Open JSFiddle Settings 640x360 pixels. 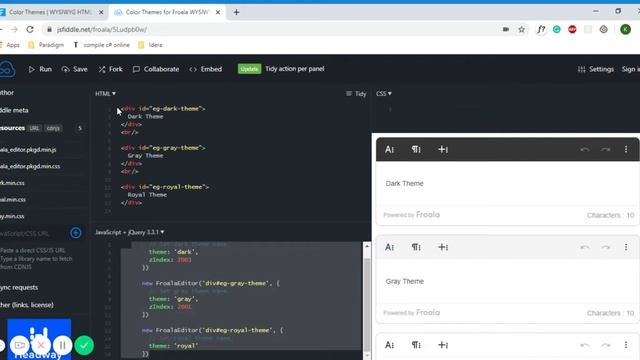coord(596,69)
